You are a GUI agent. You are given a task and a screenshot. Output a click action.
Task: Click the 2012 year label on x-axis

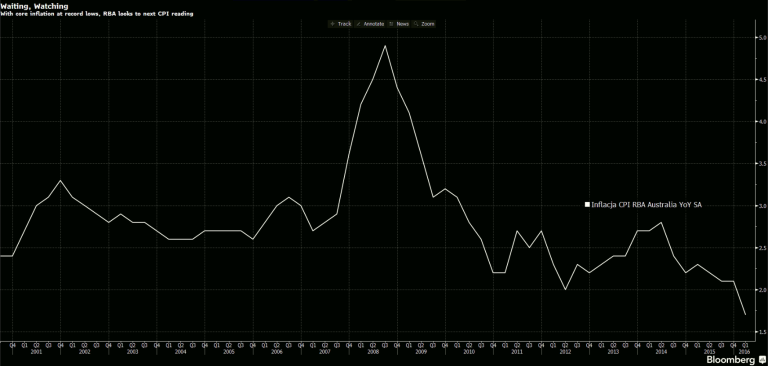565,351
